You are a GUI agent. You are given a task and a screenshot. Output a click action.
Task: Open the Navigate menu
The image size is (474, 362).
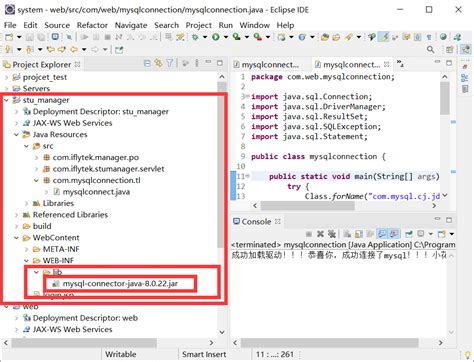tap(131, 25)
